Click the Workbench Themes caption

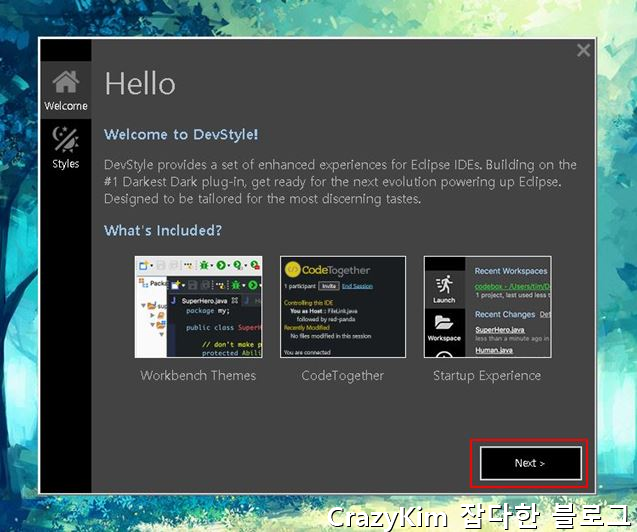(198, 376)
